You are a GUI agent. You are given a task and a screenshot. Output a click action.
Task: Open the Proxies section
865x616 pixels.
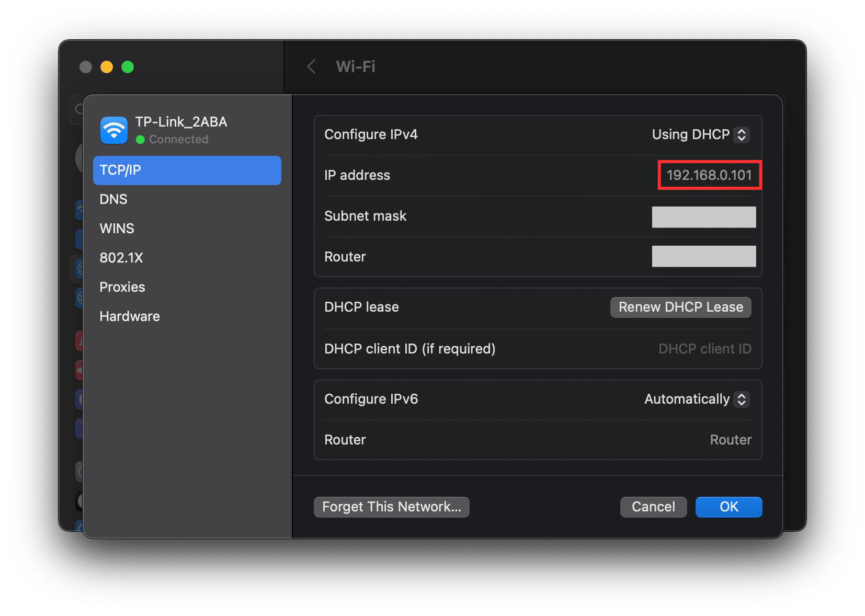[x=122, y=287]
